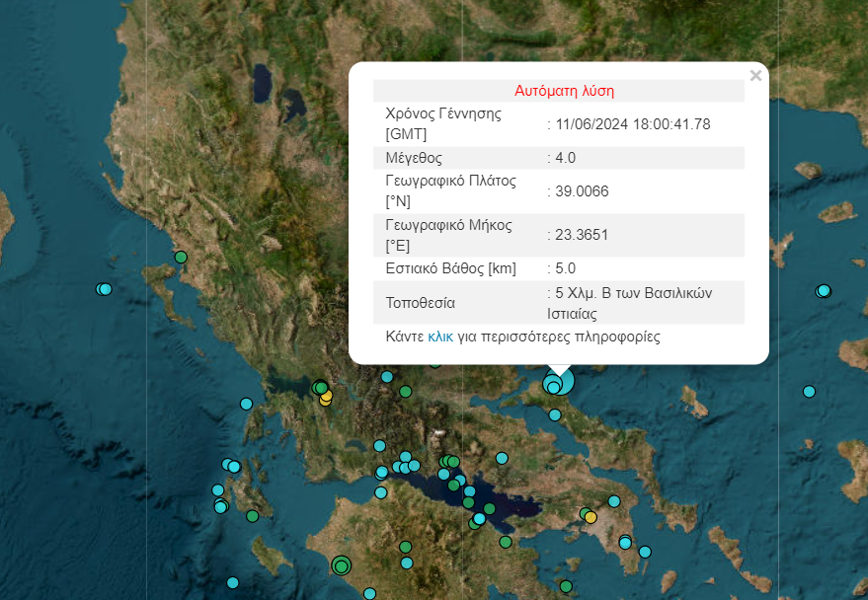Click the 'Μέγεθος' label
This screenshot has height=600, width=868.
pos(414,158)
